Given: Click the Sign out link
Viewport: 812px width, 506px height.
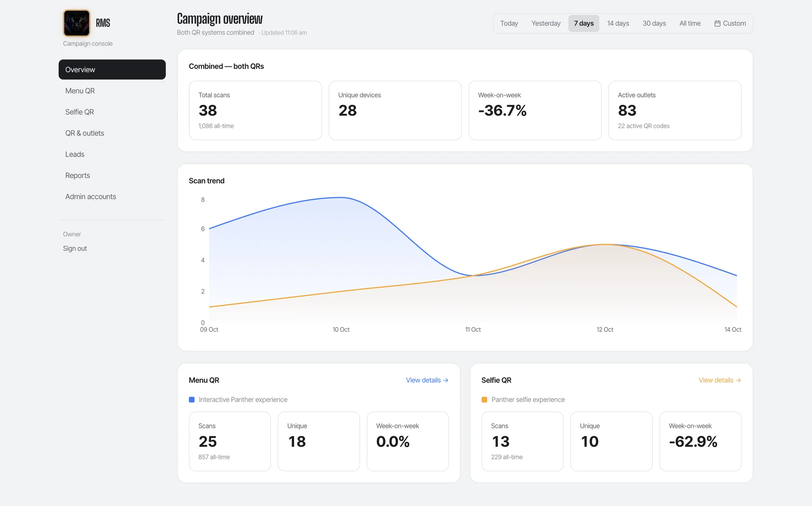Looking at the screenshot, I should tap(75, 248).
